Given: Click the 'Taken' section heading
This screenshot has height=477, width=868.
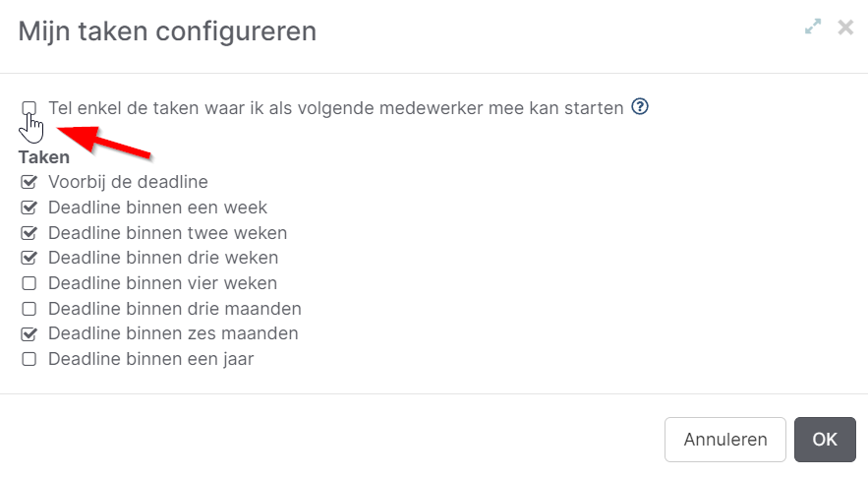Looking at the screenshot, I should click(x=44, y=157).
